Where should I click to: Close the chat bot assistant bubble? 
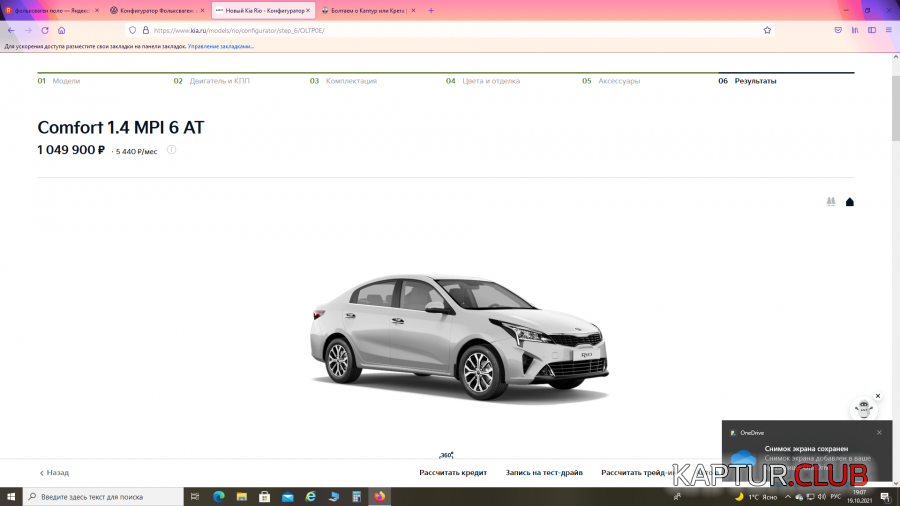click(x=878, y=396)
